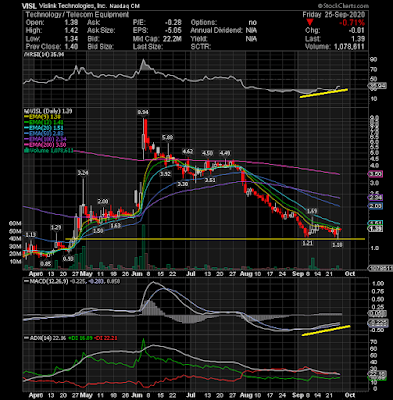This screenshot has height=400, width=393.
Task: Click the magenta EMA(200) legend entry
Action: click(45, 145)
